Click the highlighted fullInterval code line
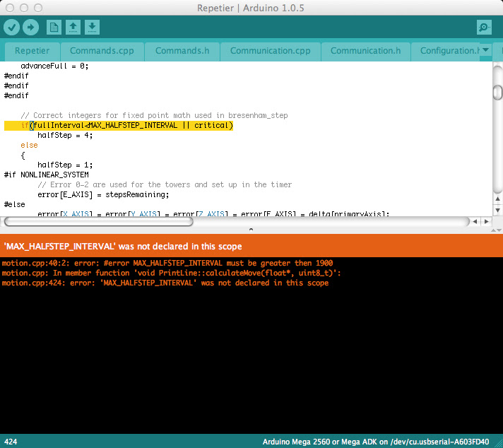 [x=126, y=125]
